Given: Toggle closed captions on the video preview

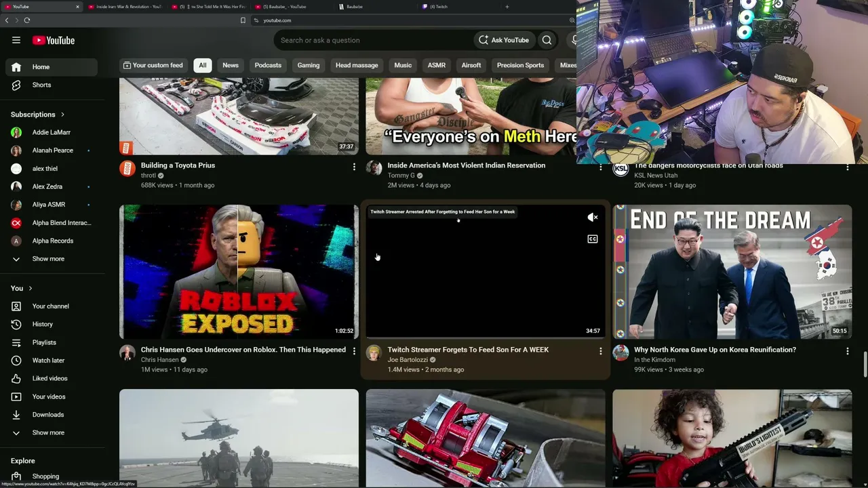Looking at the screenshot, I should point(593,239).
